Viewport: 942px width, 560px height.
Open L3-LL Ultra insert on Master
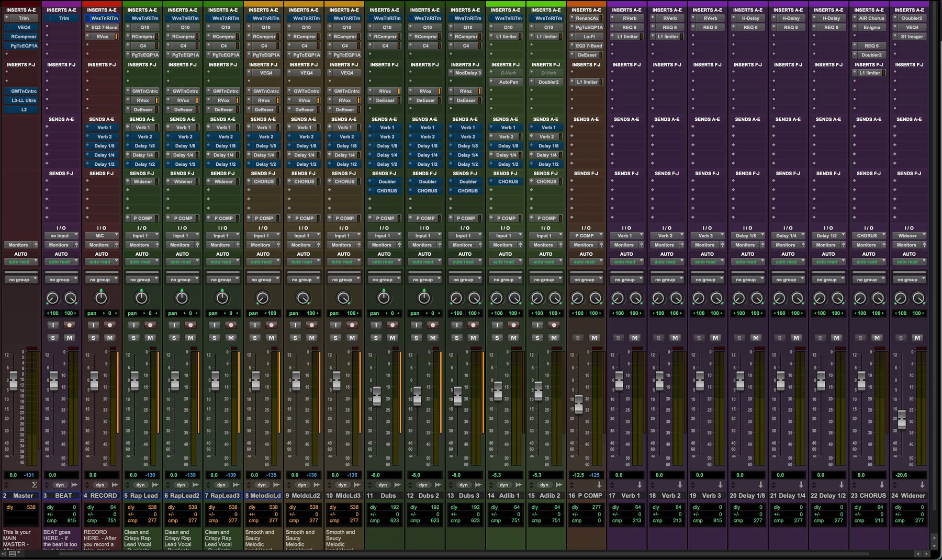[x=24, y=100]
